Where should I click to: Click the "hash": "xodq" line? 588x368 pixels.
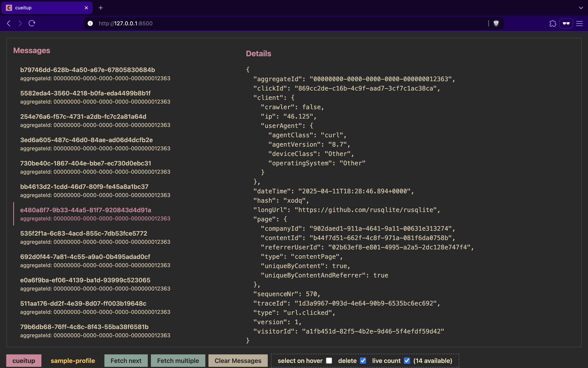tap(281, 201)
